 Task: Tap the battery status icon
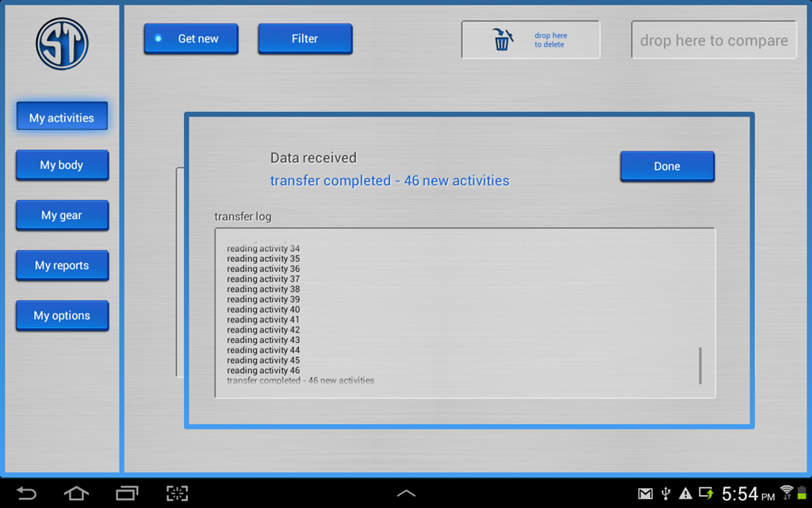(x=802, y=493)
